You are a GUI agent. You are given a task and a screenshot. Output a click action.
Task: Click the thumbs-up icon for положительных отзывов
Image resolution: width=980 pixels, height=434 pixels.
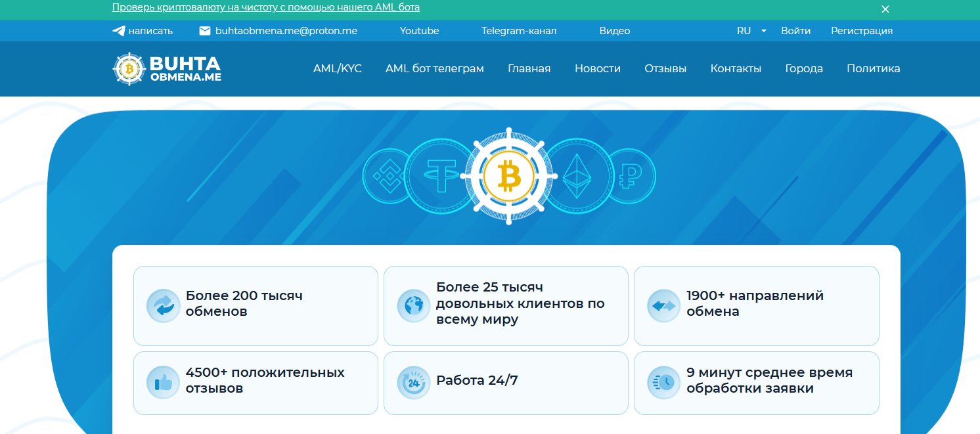(x=163, y=383)
